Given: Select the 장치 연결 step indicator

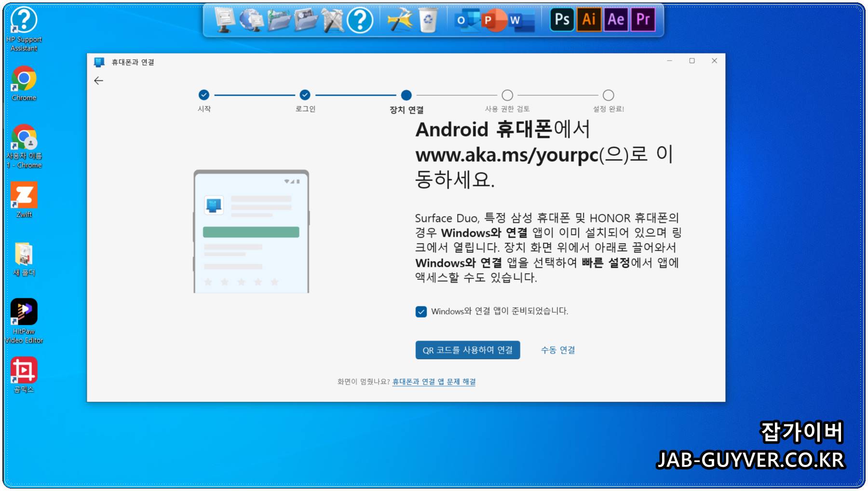Looking at the screenshot, I should (x=407, y=95).
